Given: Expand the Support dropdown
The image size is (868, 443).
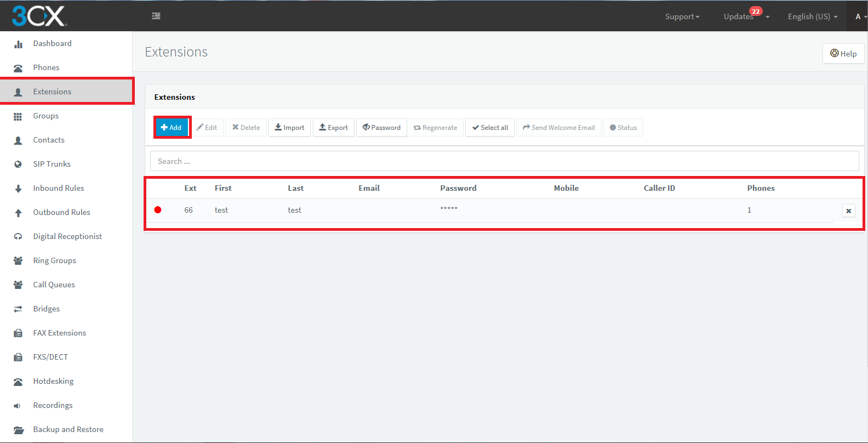Looking at the screenshot, I should (682, 16).
